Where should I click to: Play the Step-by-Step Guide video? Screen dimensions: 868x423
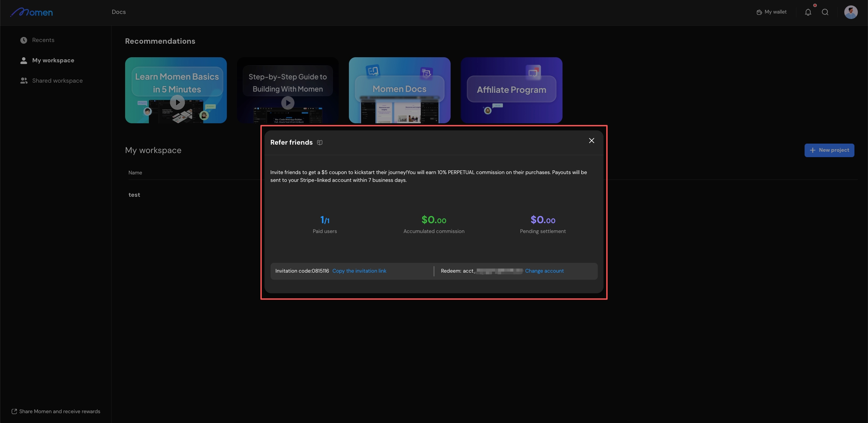tap(288, 103)
